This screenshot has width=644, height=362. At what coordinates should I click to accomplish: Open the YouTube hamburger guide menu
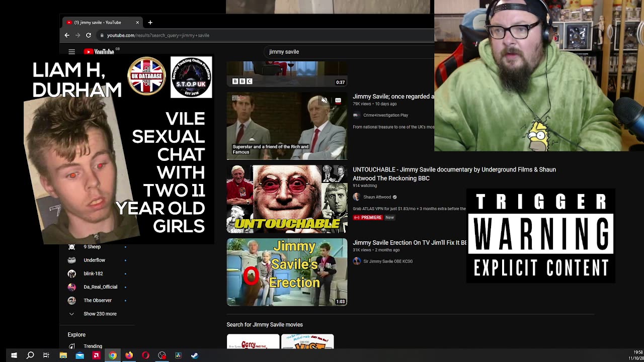pyautogui.click(x=72, y=52)
